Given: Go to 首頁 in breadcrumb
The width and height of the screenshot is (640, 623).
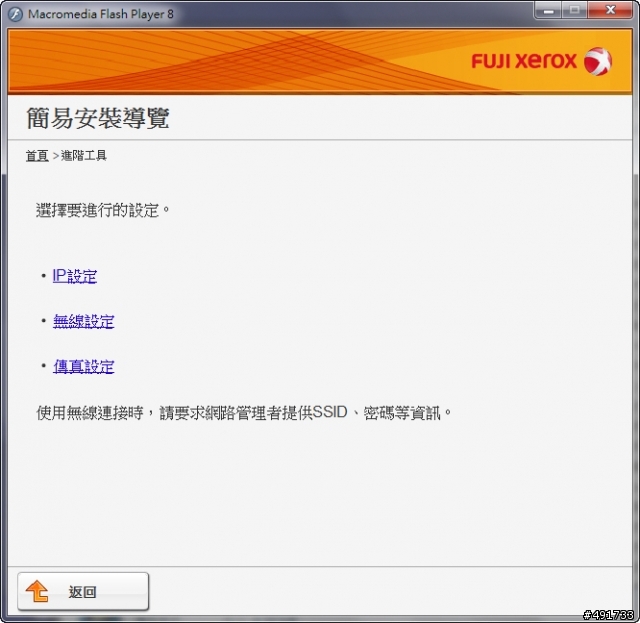Looking at the screenshot, I should (x=37, y=156).
